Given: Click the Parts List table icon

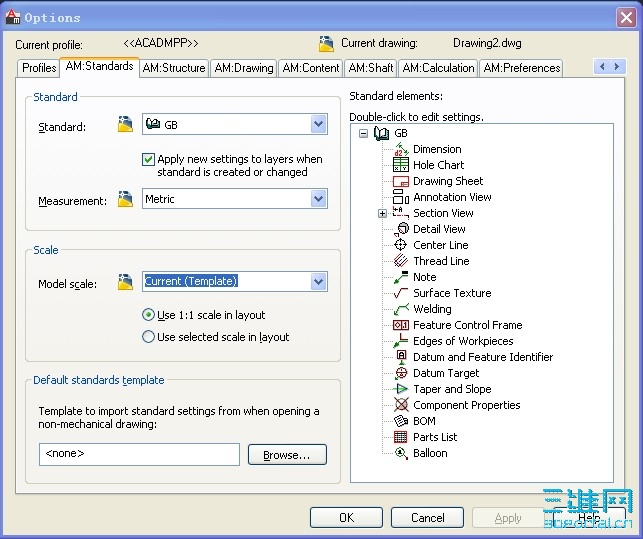Looking at the screenshot, I should (x=401, y=437).
